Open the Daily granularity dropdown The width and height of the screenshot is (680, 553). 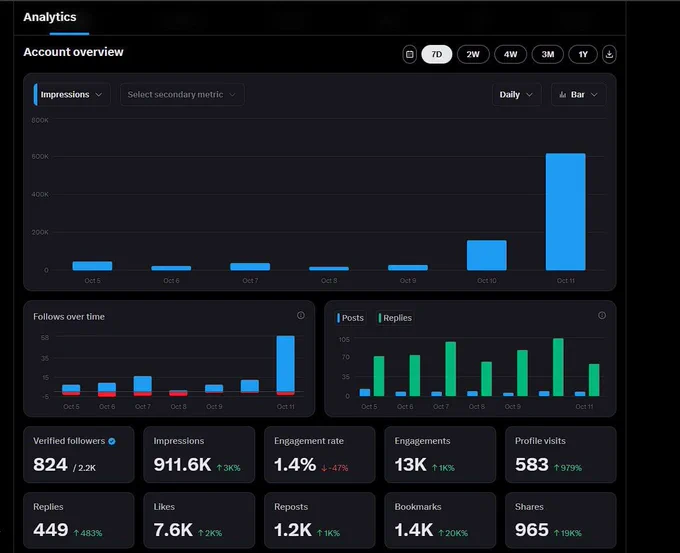pos(516,95)
